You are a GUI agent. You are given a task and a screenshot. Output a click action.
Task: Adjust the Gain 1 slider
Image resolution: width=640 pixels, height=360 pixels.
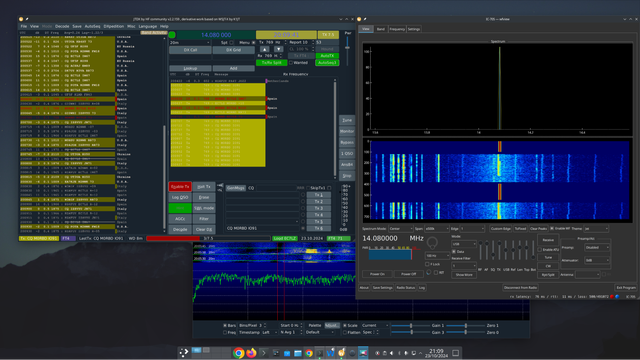[x=411, y=326]
